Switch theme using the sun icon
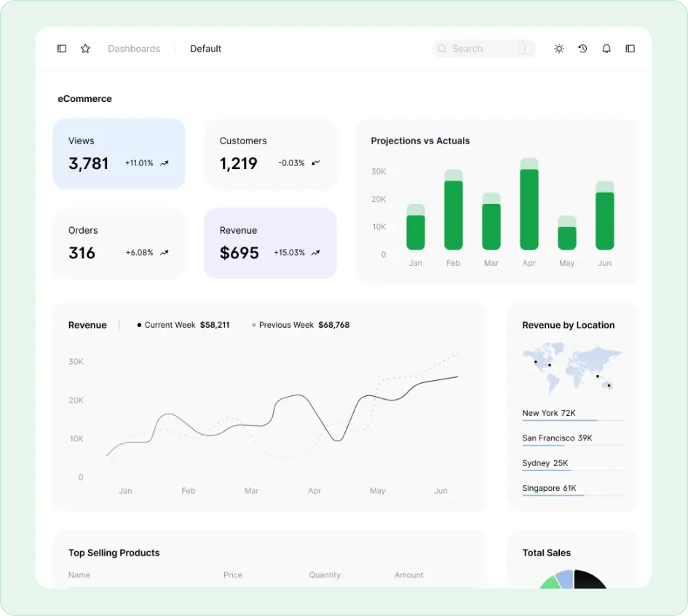This screenshot has width=688, height=616. [559, 49]
